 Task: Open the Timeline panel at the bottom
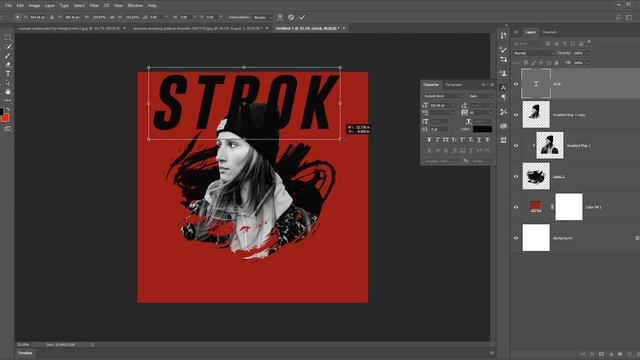(25, 353)
